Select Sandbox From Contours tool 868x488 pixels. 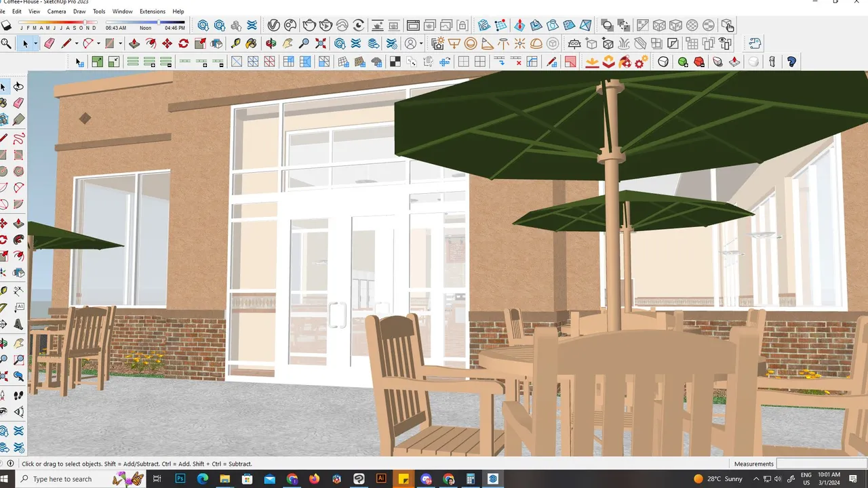484,25
